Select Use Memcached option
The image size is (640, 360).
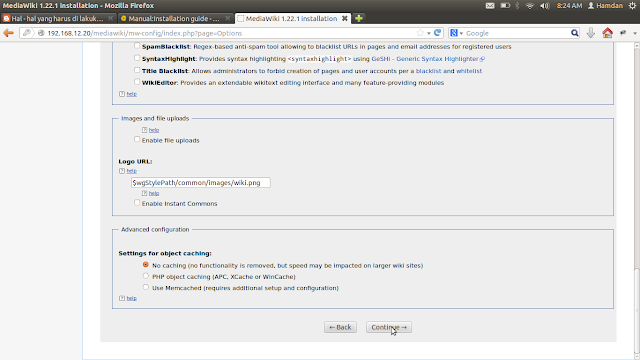pos(146,287)
